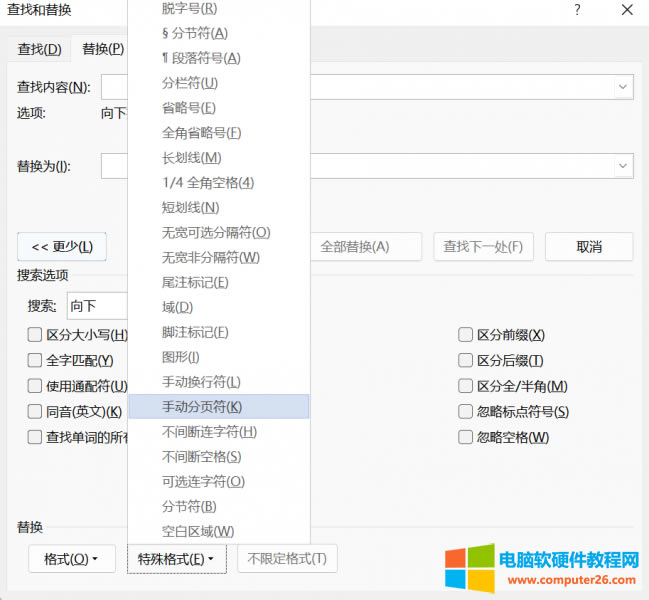Select 手动分页符(K) from the menu
Viewport: 649px width, 600px height.
(202, 407)
